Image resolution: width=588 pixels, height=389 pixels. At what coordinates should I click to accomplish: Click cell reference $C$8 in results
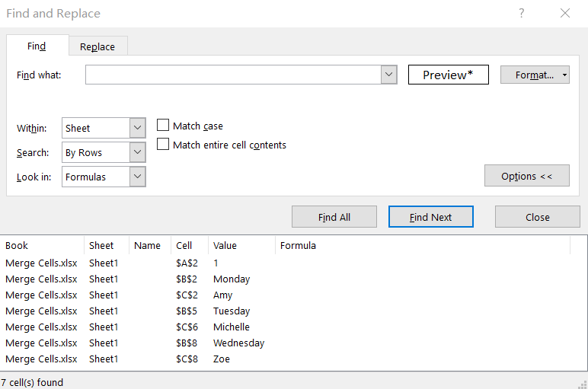pos(187,359)
